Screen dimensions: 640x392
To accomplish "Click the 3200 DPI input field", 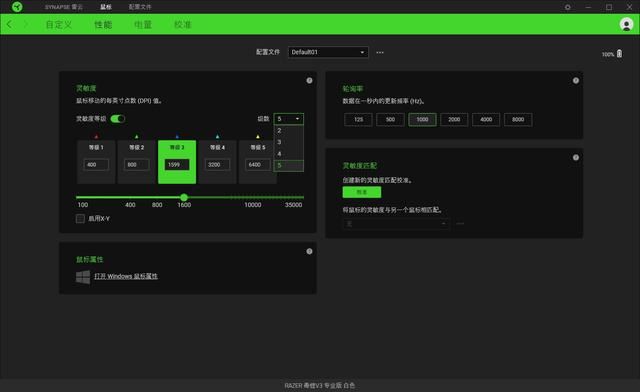I will (x=218, y=165).
